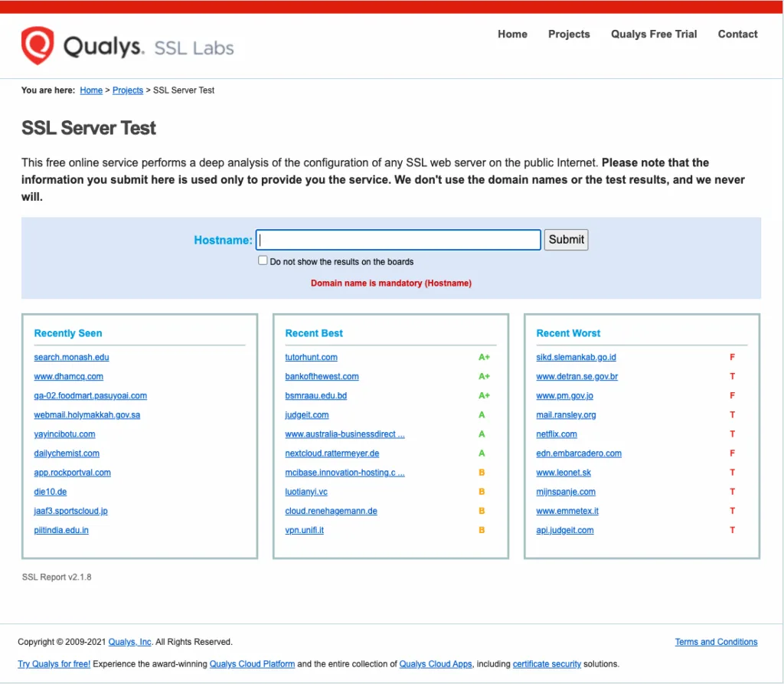Open dailychemist.com link
This screenshot has height=684, width=784.
pos(67,453)
